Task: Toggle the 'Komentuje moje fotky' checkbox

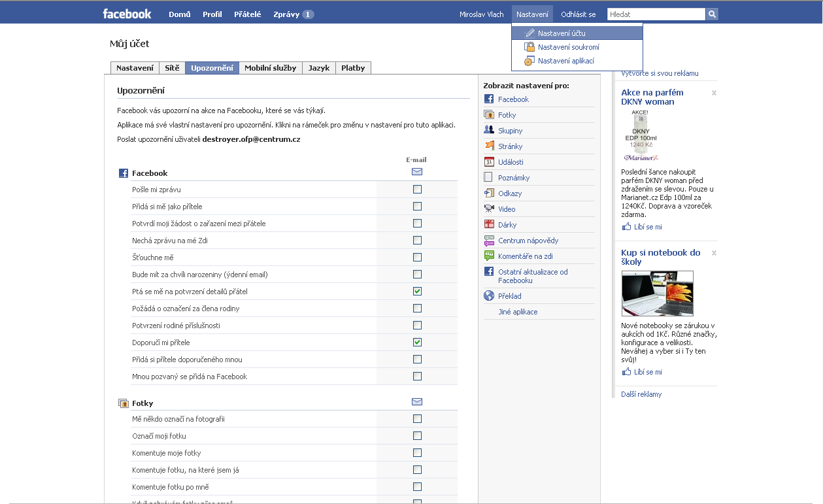Action: click(417, 453)
